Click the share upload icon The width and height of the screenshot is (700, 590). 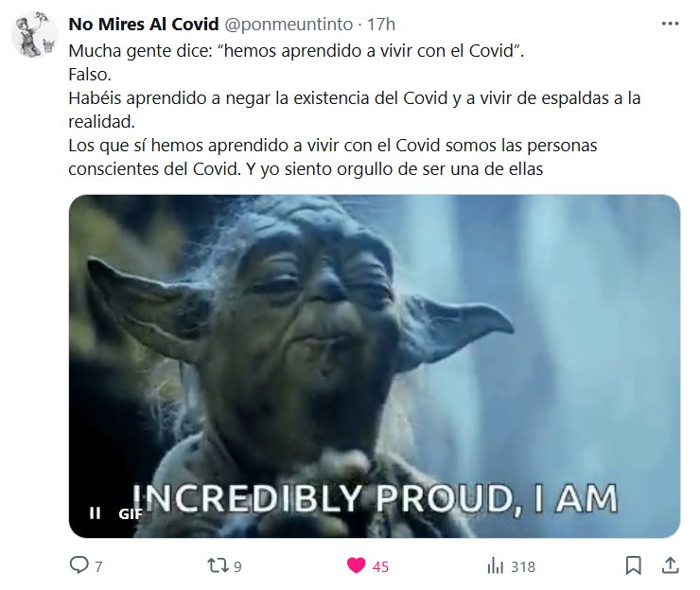[670, 565]
